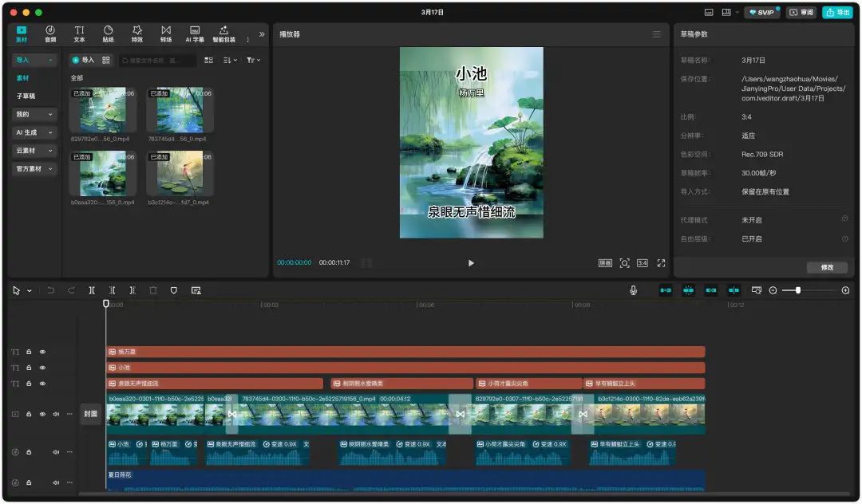
Task: Enter fullscreen preview in the player
Action: [x=661, y=263]
